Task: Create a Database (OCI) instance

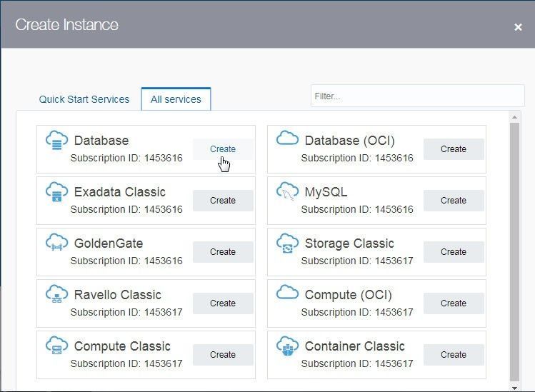Action: 454,149
